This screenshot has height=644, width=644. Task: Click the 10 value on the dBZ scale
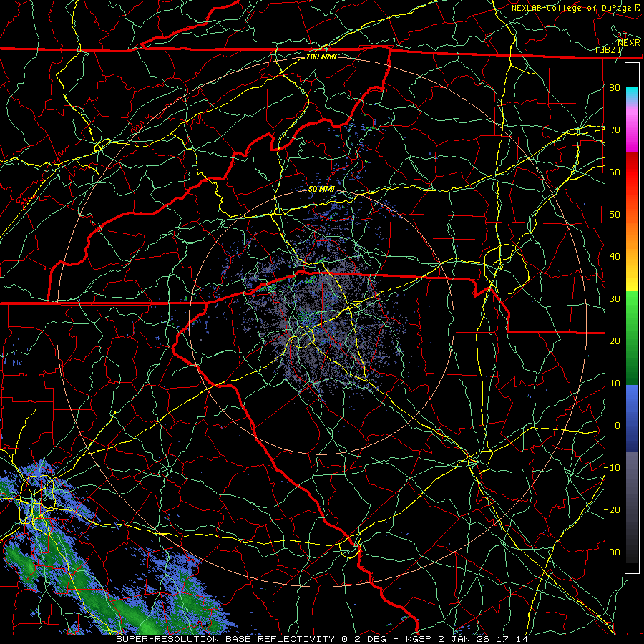pos(615,384)
